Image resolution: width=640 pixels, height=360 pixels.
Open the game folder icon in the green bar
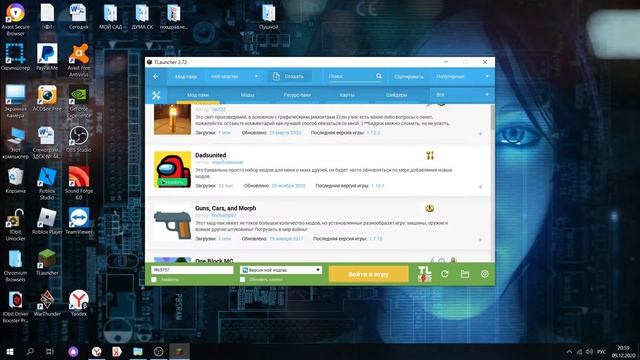tap(464, 274)
